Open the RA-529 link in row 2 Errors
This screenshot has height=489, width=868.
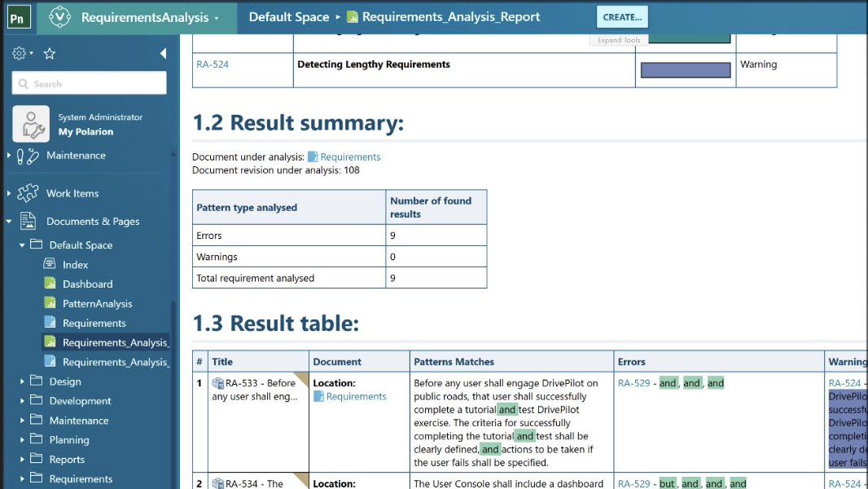pos(633,483)
